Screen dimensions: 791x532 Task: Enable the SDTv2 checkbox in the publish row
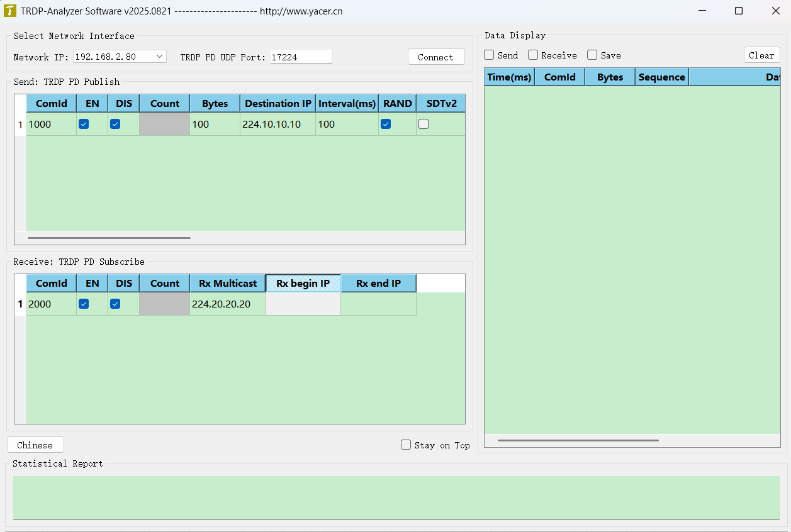coord(423,124)
